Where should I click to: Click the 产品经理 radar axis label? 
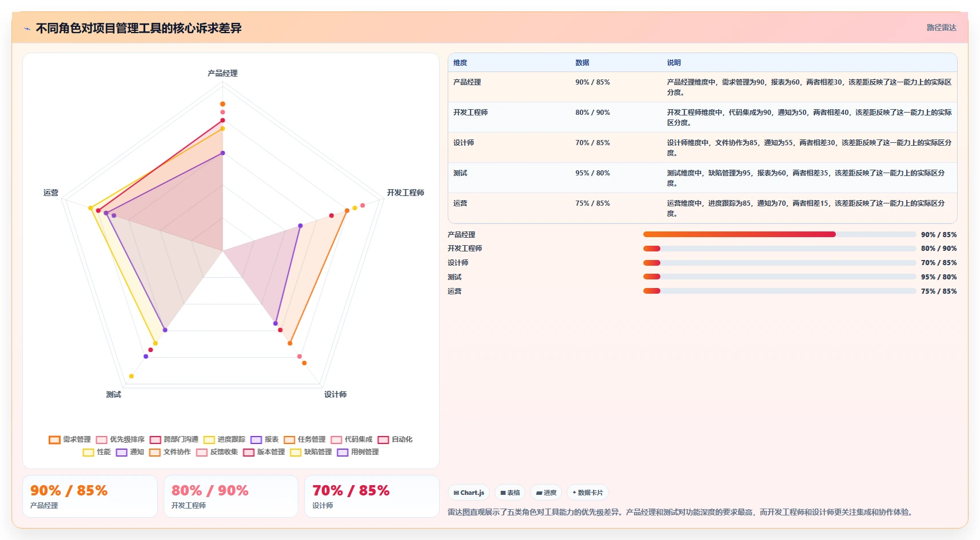click(222, 73)
